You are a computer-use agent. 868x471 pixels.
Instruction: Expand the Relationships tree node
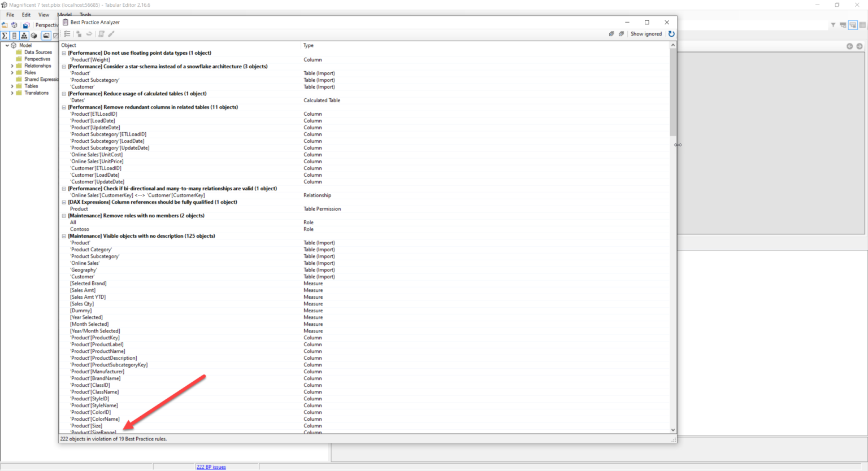12,66
